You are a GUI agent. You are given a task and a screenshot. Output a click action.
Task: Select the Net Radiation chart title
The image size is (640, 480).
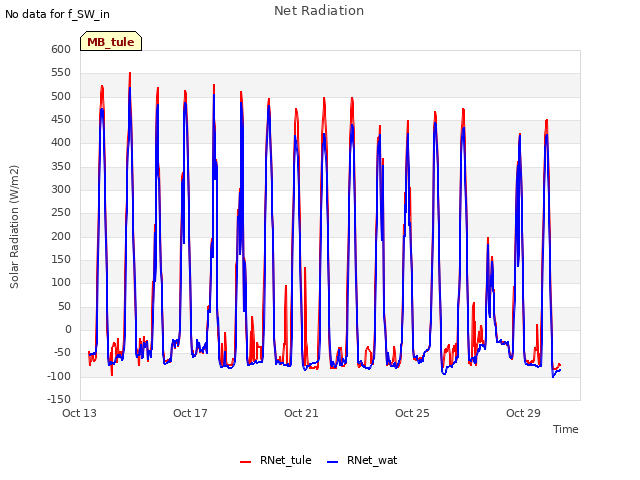click(x=319, y=11)
